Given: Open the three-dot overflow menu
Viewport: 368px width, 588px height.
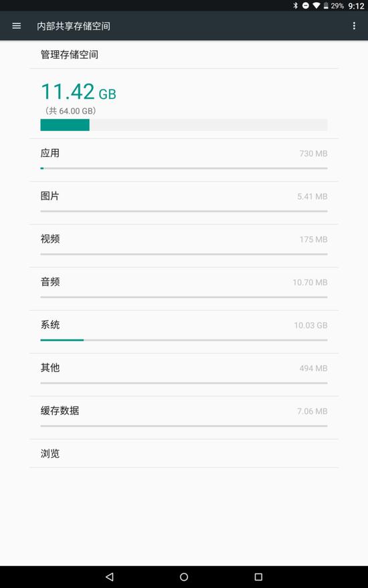Looking at the screenshot, I should point(354,26).
